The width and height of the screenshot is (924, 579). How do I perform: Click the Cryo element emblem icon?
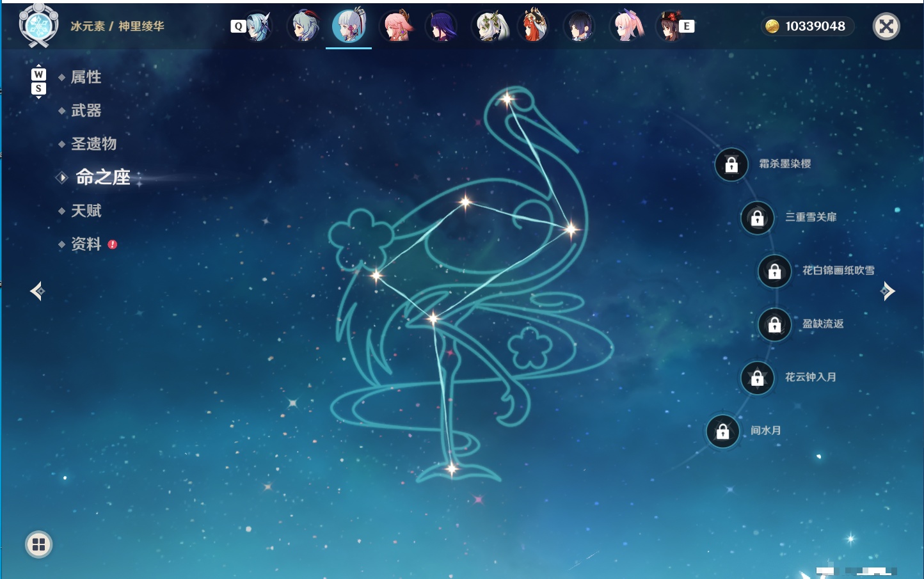point(38,26)
